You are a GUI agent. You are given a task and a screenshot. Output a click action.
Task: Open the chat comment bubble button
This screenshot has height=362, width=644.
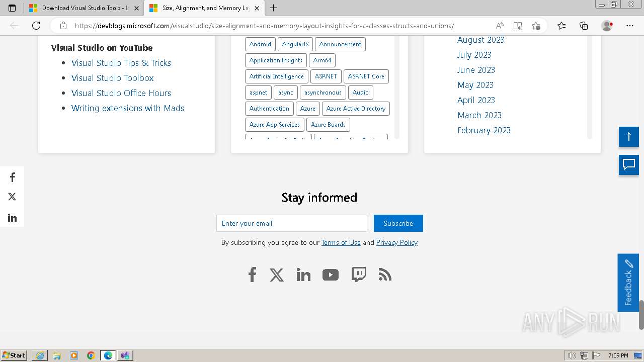click(629, 164)
